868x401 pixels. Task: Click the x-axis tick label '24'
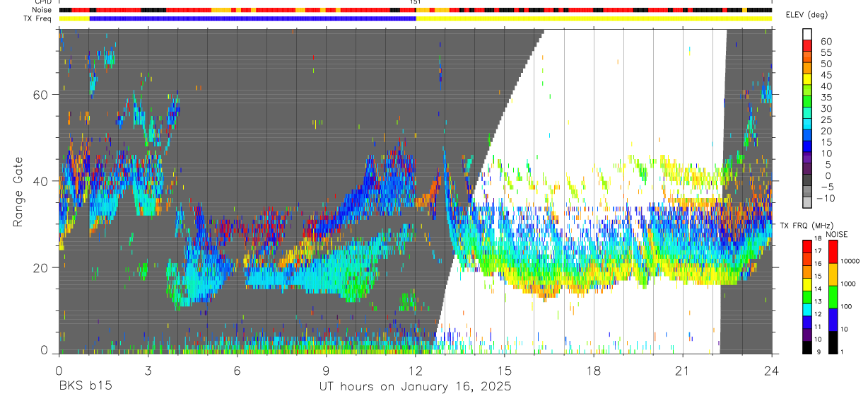click(771, 370)
